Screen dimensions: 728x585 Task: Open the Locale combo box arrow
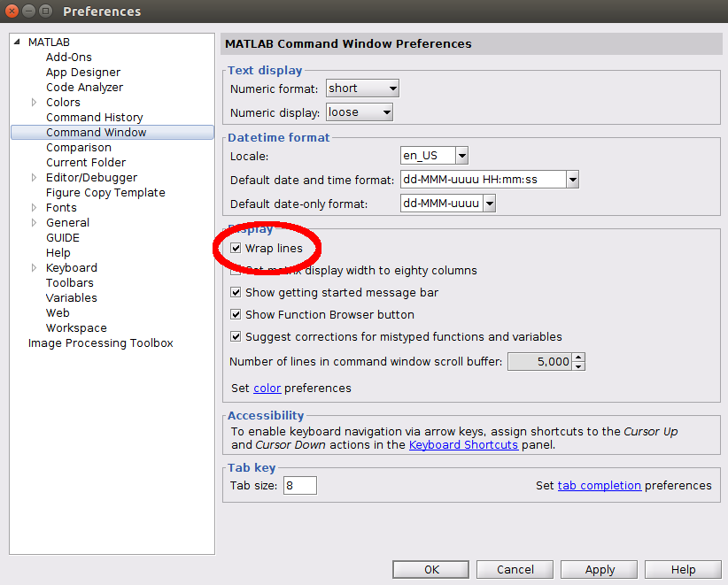(462, 156)
